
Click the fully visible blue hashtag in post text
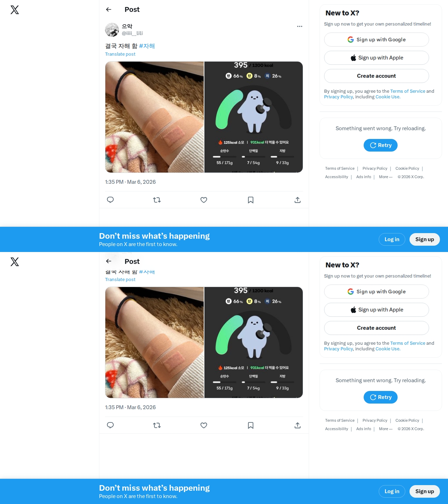pos(147,46)
